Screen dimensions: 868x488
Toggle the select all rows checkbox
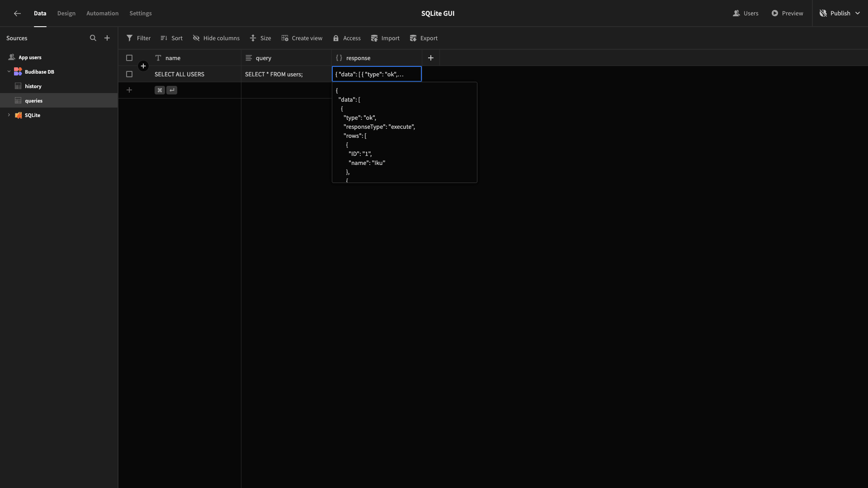point(129,58)
